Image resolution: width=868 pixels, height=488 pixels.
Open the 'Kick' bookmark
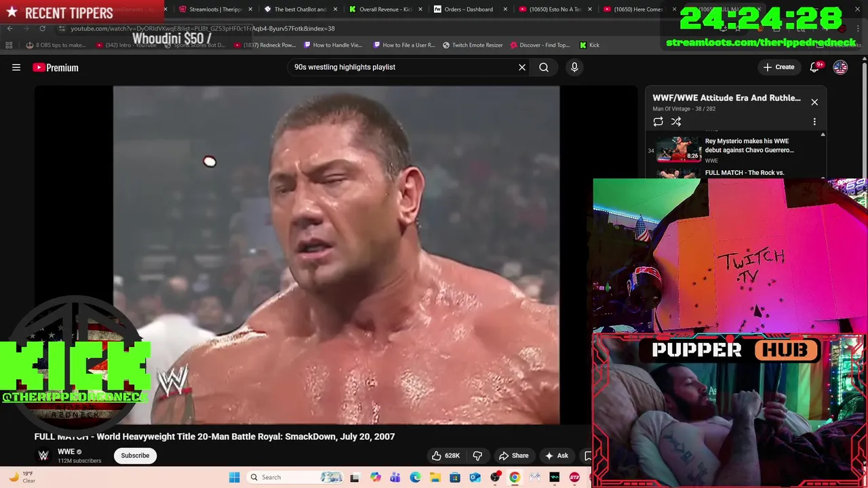tap(589, 45)
